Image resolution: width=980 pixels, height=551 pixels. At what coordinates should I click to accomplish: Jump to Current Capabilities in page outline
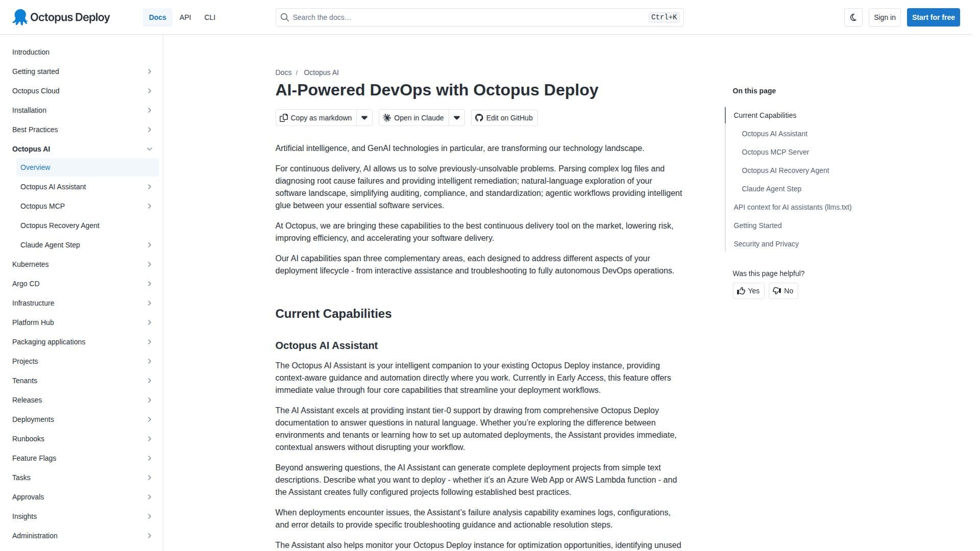[x=765, y=115]
